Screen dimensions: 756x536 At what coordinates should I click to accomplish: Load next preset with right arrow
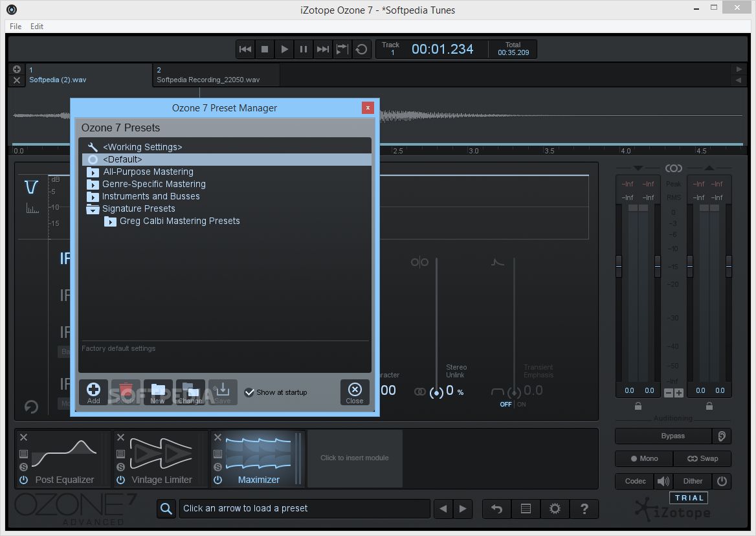pos(463,509)
